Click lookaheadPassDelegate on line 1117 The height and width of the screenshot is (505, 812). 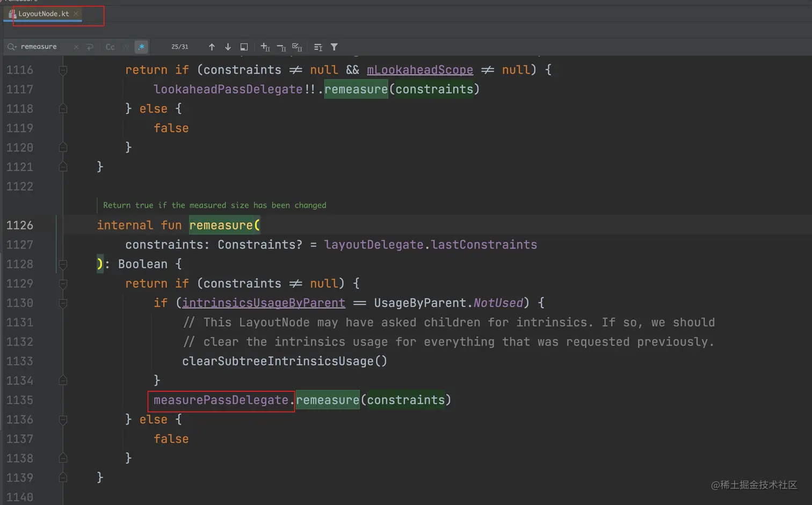click(x=228, y=89)
